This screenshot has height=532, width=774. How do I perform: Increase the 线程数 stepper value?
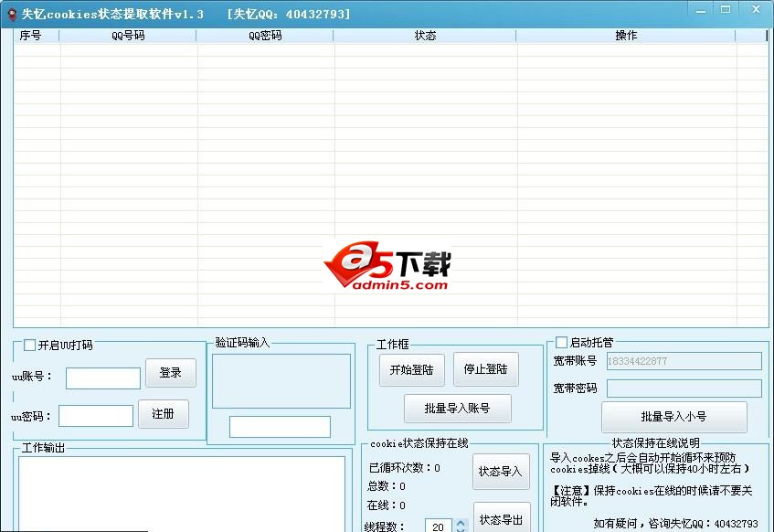pyautogui.click(x=461, y=523)
